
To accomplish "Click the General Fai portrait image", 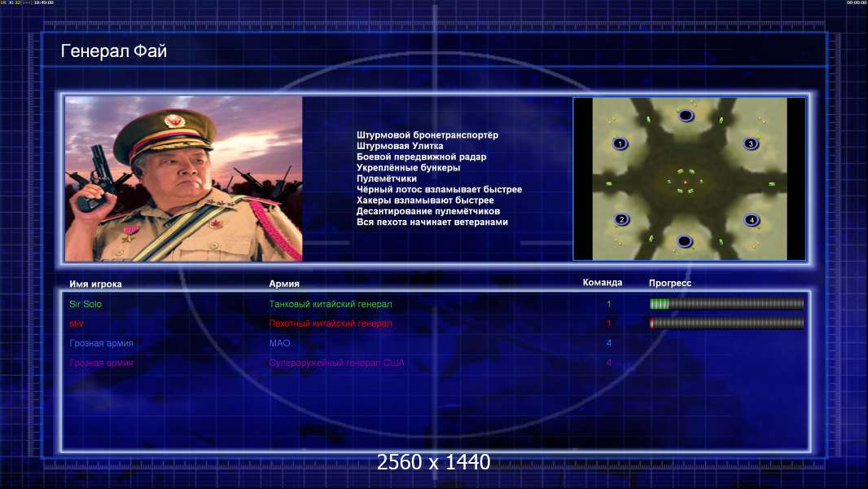I will click(184, 178).
